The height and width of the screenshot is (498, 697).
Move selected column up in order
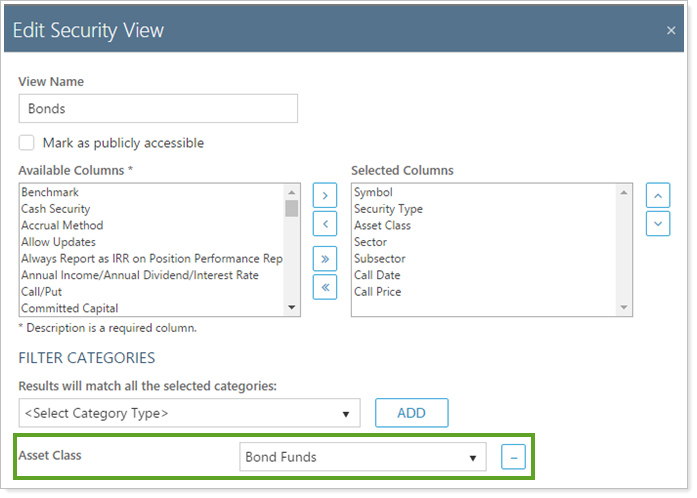tap(657, 193)
